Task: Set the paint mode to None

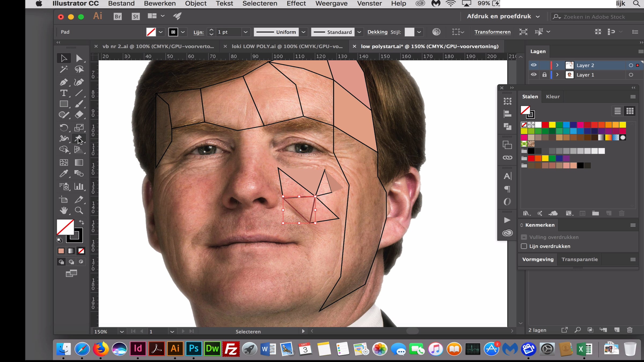Action: (81, 251)
